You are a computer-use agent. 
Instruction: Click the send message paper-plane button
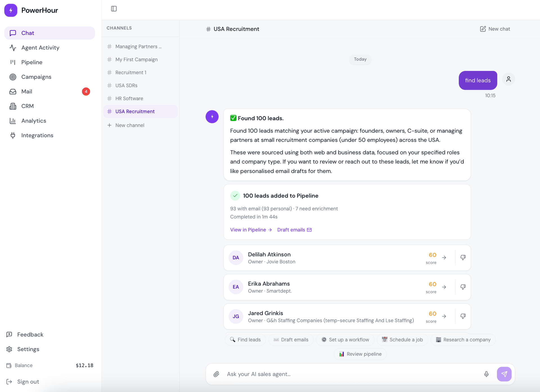(x=504, y=374)
